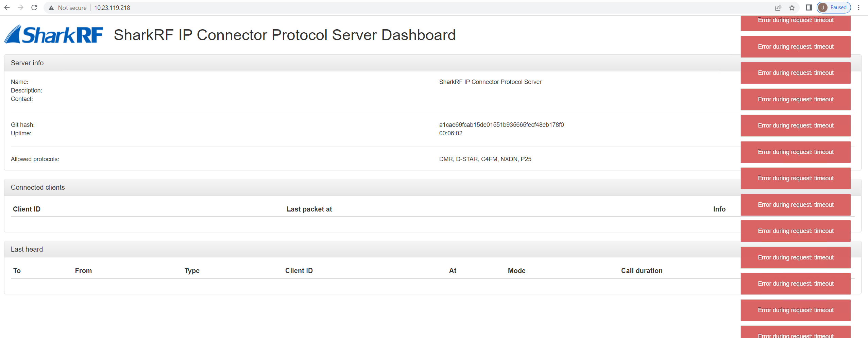Click the DMR, D-STAR, C4FM, NXDN, P25 text
Image resolution: width=868 pixels, height=338 pixels.
pyautogui.click(x=485, y=159)
